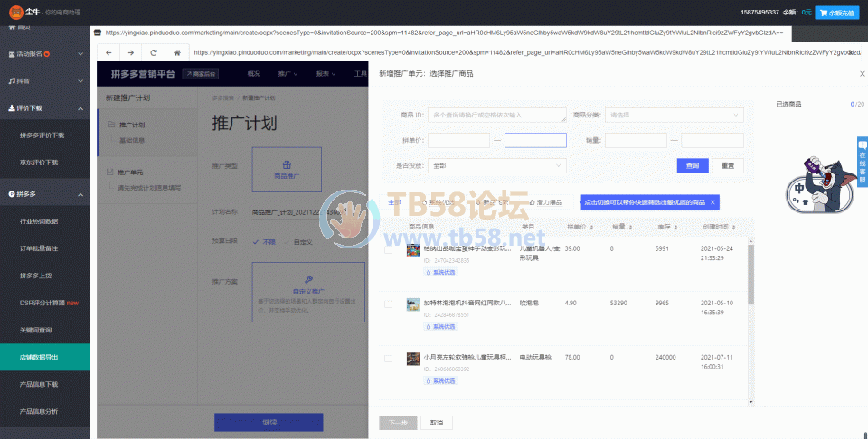Image resolution: width=868 pixels, height=439 pixels.
Task: Click the 在线客服 side tab
Action: (x=863, y=162)
